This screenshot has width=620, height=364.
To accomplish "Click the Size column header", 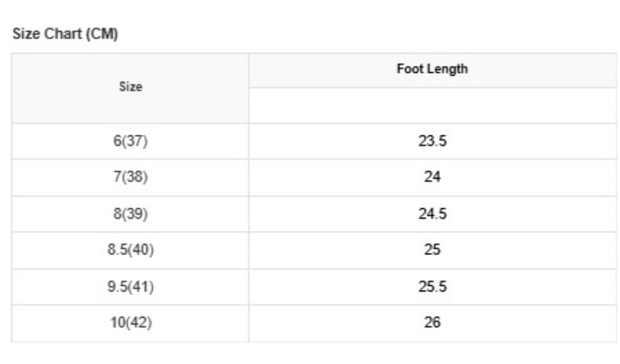I will (130, 87).
